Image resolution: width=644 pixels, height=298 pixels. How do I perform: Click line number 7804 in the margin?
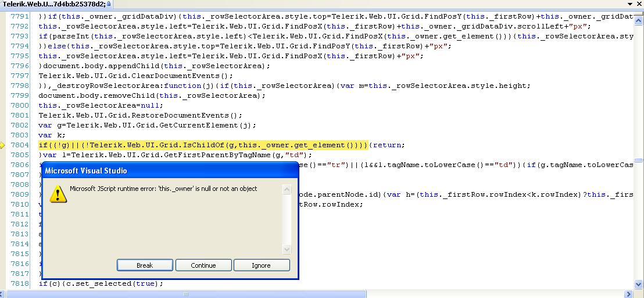click(20, 145)
